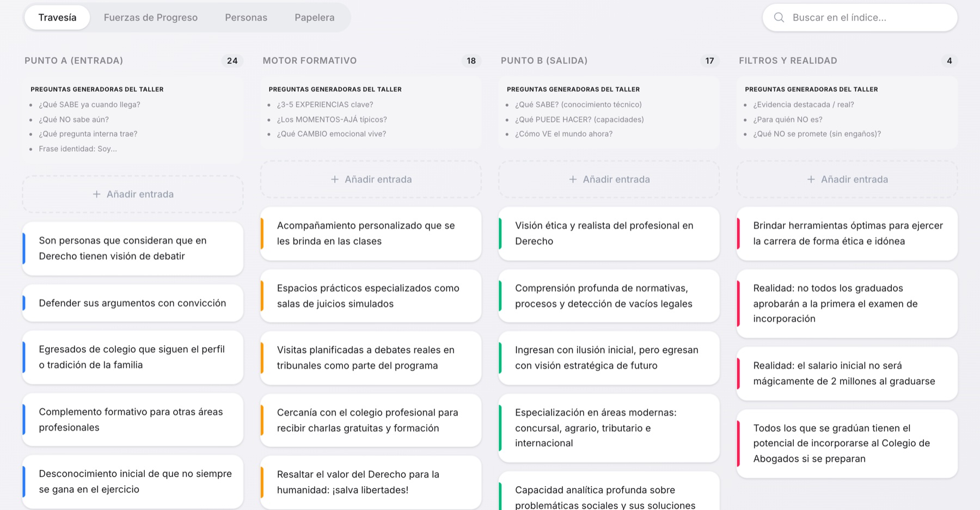Click 'PREGUNTAS GENERADORAS DEL TALLER' heading in Motor Formativo

pyautogui.click(x=335, y=89)
